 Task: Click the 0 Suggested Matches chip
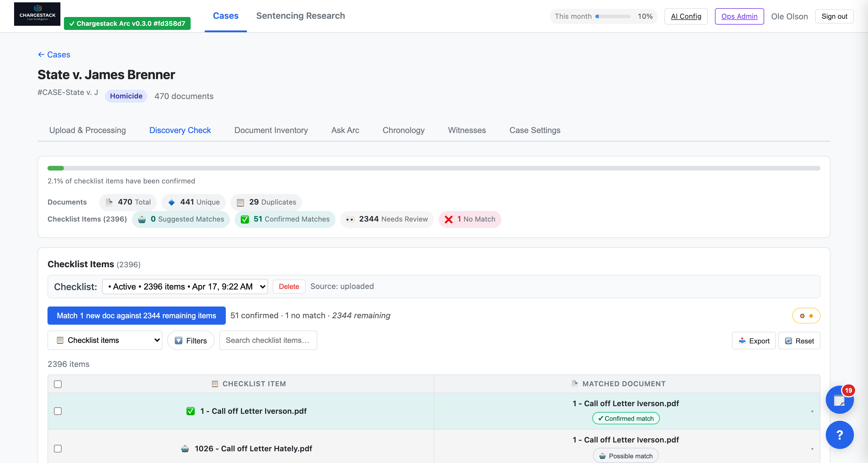tap(181, 219)
